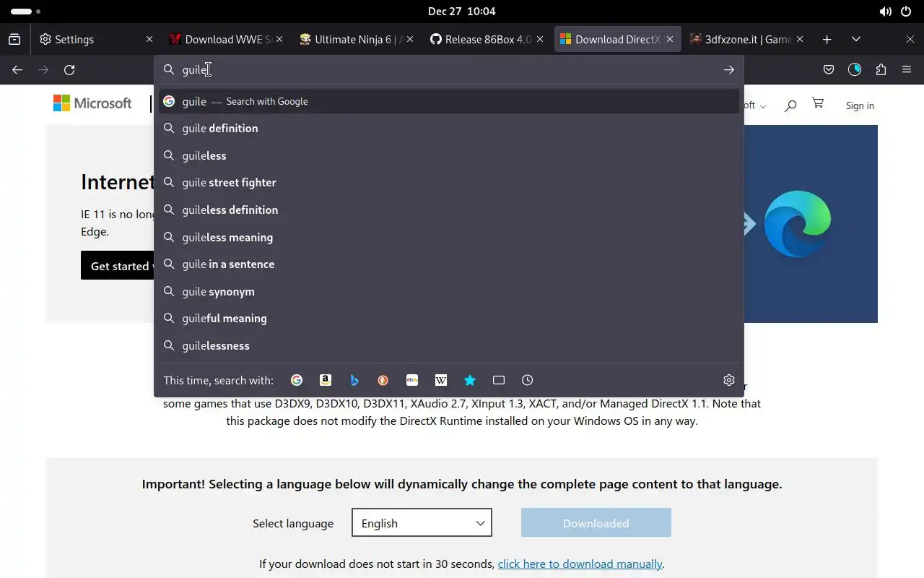924x578 pixels.
Task: Choose 'guileless meaning' suggestion
Action: coord(449,237)
